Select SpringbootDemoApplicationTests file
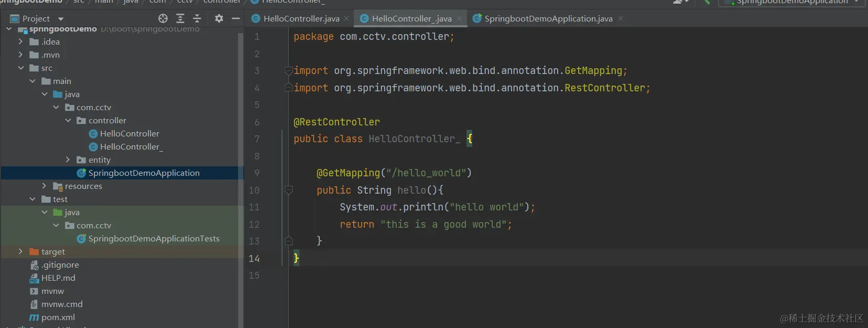This screenshot has width=868, height=328. [148, 238]
